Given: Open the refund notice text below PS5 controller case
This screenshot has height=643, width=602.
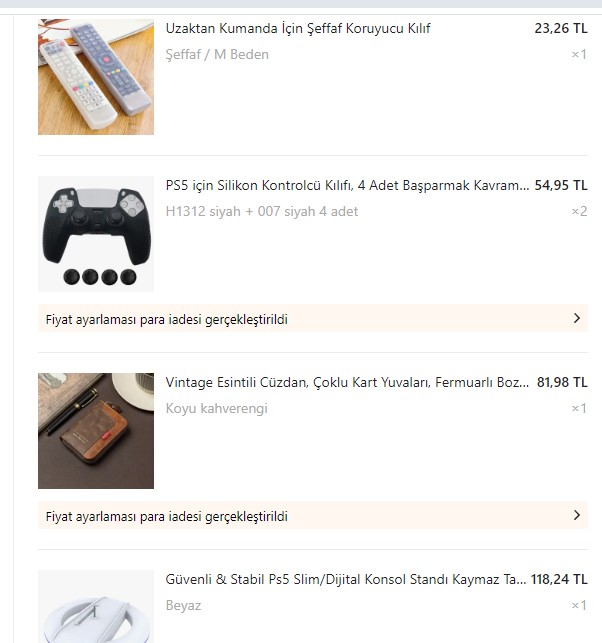Looking at the screenshot, I should click(x=167, y=320).
